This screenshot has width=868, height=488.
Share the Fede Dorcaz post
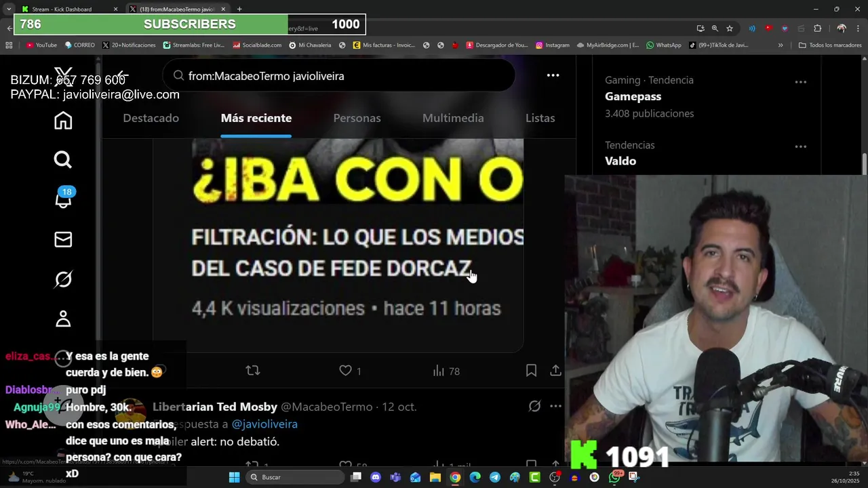click(555, 371)
